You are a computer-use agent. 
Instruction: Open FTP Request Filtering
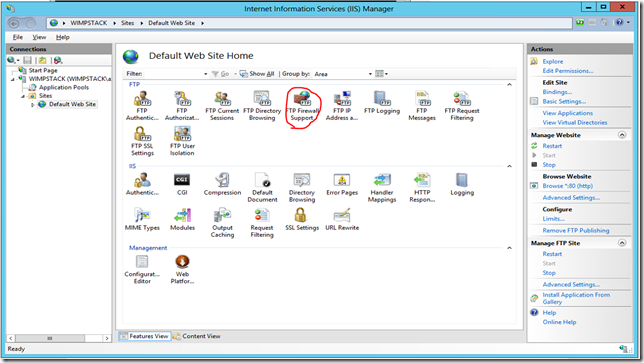[462, 106]
